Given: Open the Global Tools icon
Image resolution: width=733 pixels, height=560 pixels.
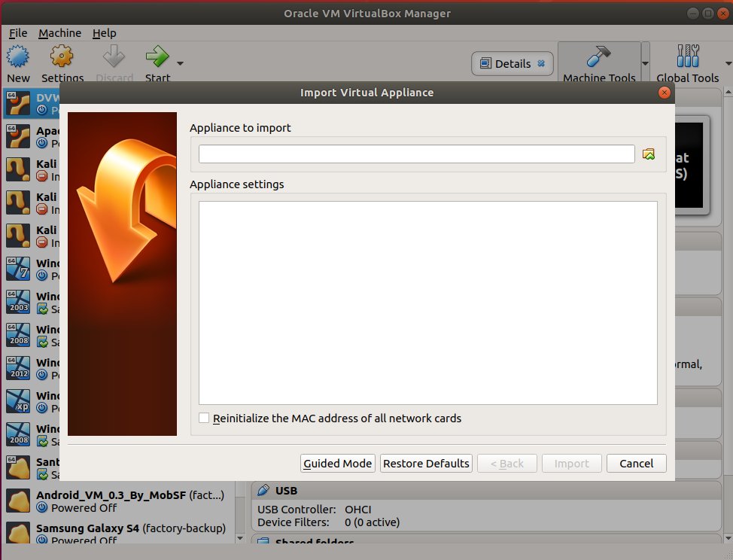Looking at the screenshot, I should 688,56.
